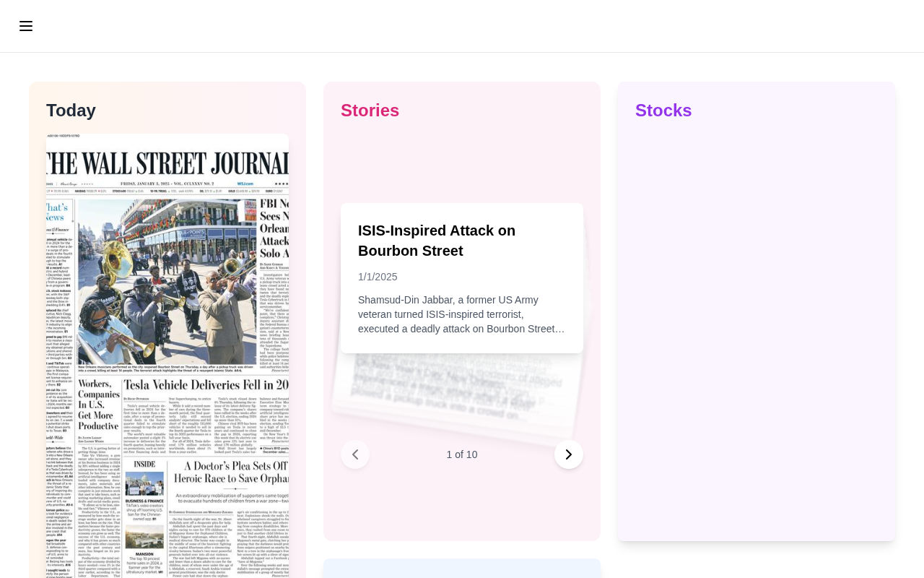Viewport: 924px width, 578px height.
Task: Click the Shamsud-Din Jabbar story summary text
Action: [x=462, y=314]
